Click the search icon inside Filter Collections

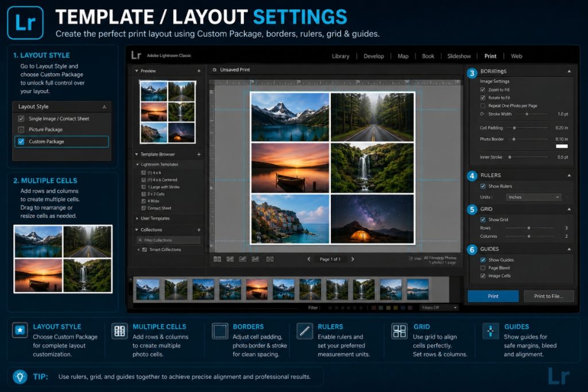pyautogui.click(x=140, y=240)
